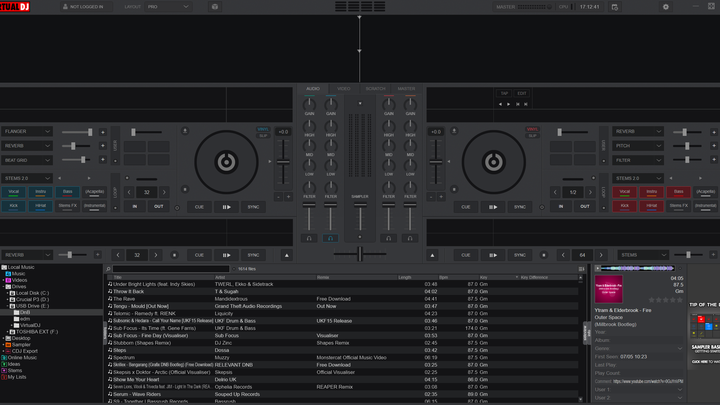
Task: Toggle the blue Bass stem pad on left deck
Action: tap(68, 192)
